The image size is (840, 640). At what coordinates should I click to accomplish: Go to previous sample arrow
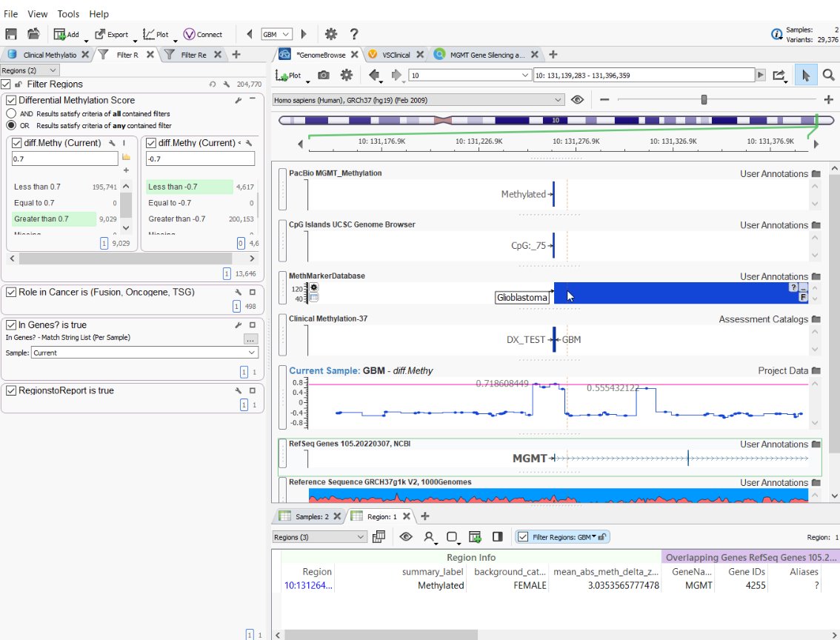249,34
